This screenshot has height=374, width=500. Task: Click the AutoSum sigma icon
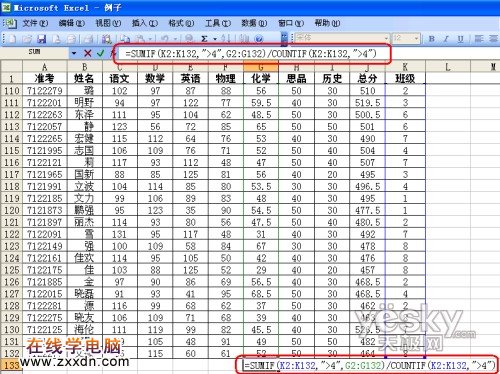(204, 39)
